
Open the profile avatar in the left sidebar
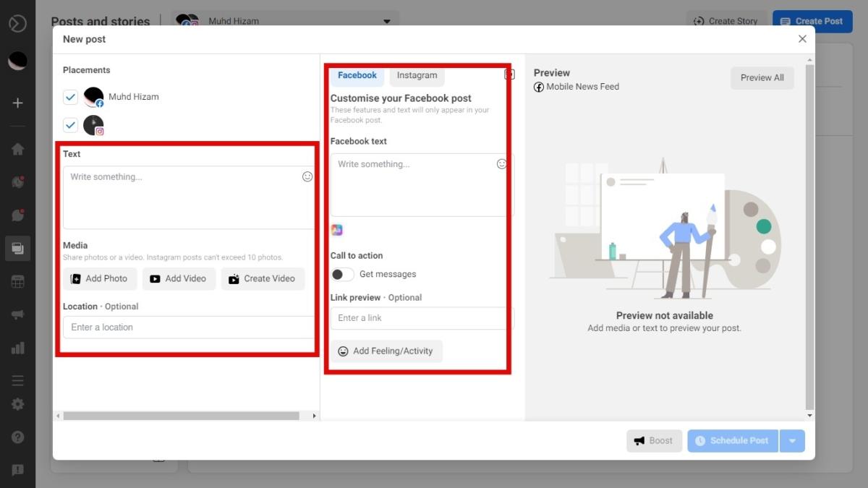point(17,61)
